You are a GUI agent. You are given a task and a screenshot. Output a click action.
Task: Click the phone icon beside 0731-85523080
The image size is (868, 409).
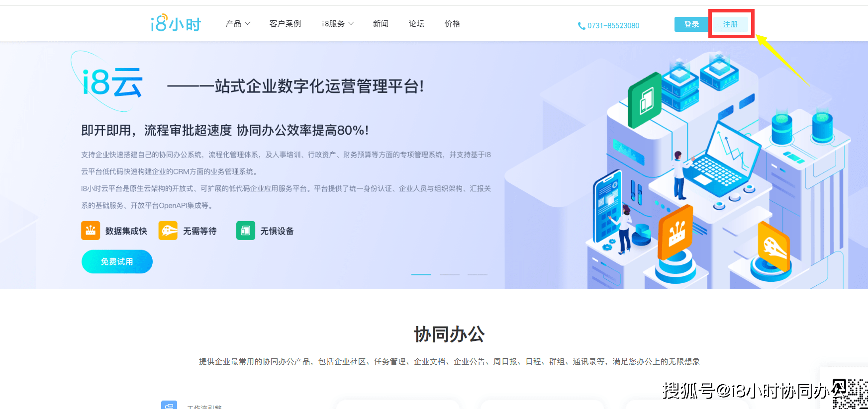pyautogui.click(x=581, y=26)
